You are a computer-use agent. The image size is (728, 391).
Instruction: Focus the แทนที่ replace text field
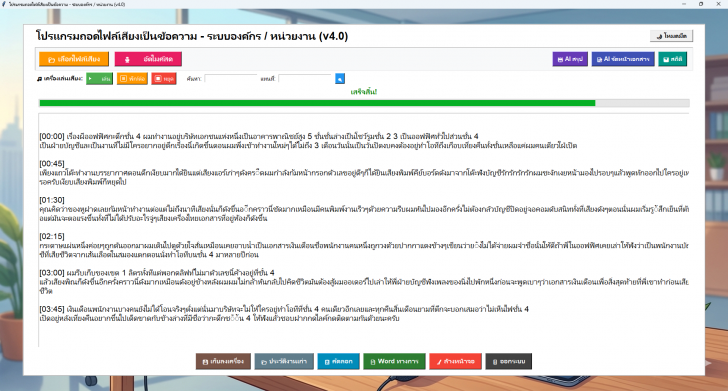305,79
